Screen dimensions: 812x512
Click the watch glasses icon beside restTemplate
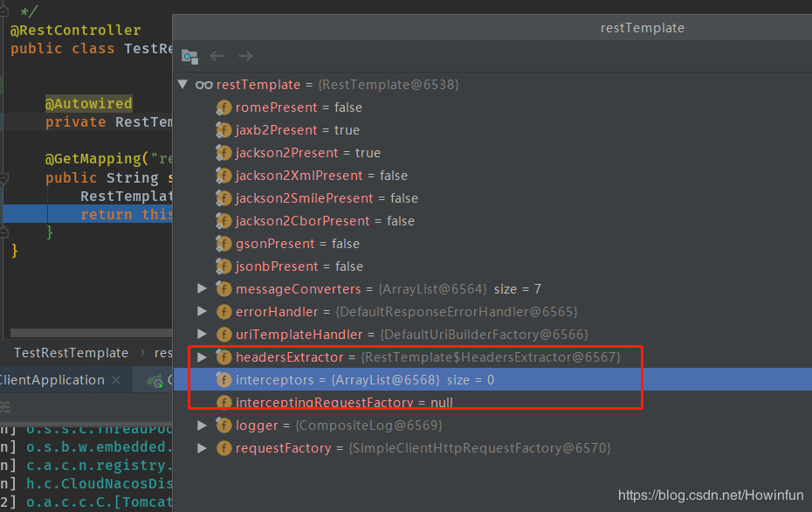(204, 85)
